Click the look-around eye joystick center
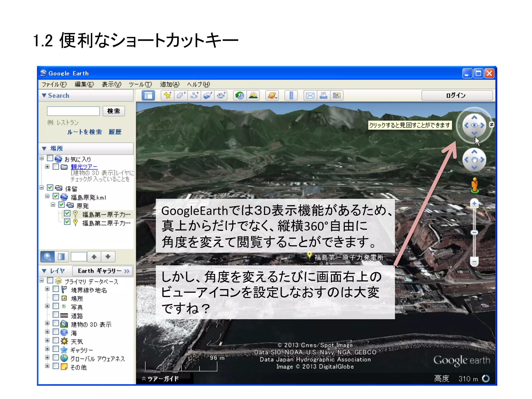Viewport: 532px width, 399px height. [474, 125]
